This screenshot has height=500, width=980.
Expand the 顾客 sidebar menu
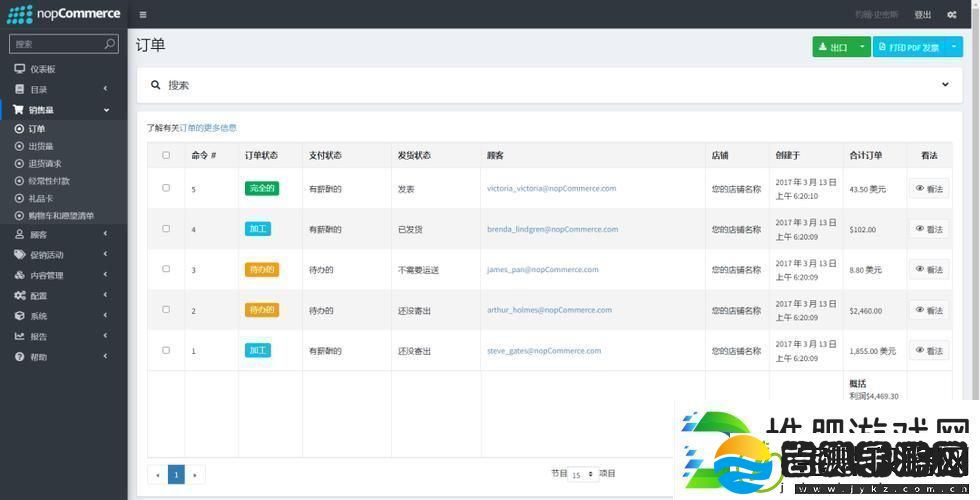pos(40,235)
